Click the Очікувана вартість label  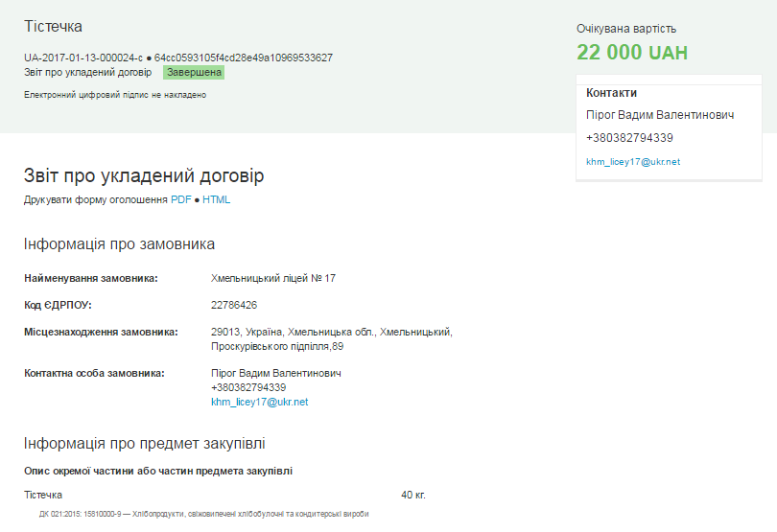pyautogui.click(x=625, y=29)
